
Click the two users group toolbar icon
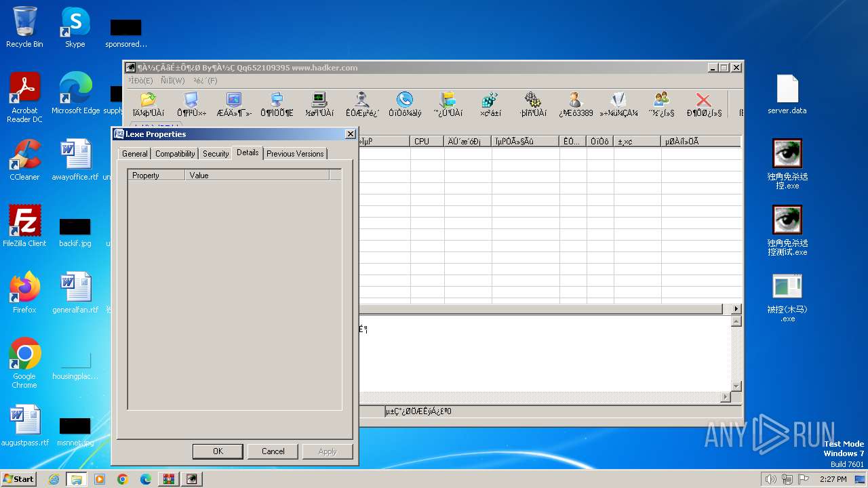tap(661, 105)
